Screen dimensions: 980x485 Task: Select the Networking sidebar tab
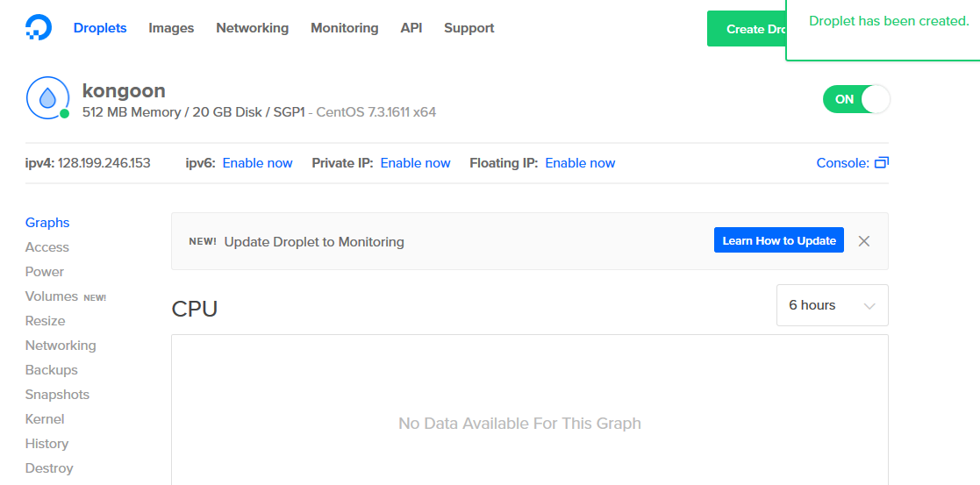tap(61, 345)
